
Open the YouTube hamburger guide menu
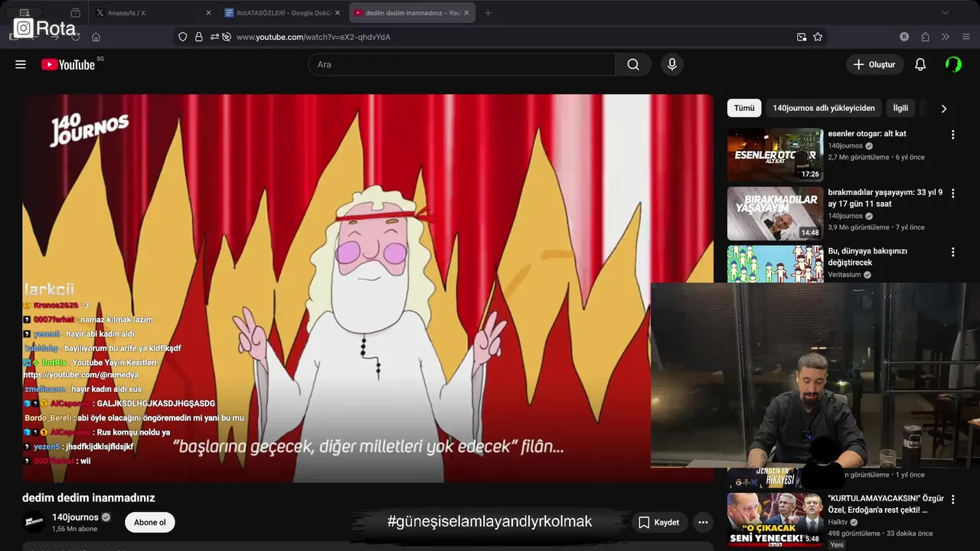tap(21, 64)
